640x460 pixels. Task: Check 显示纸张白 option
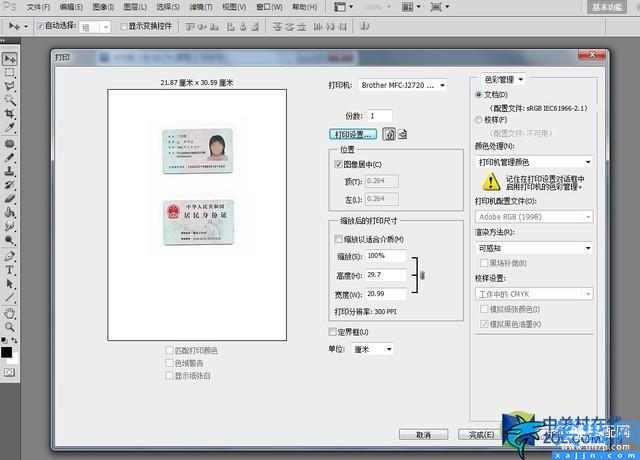169,376
